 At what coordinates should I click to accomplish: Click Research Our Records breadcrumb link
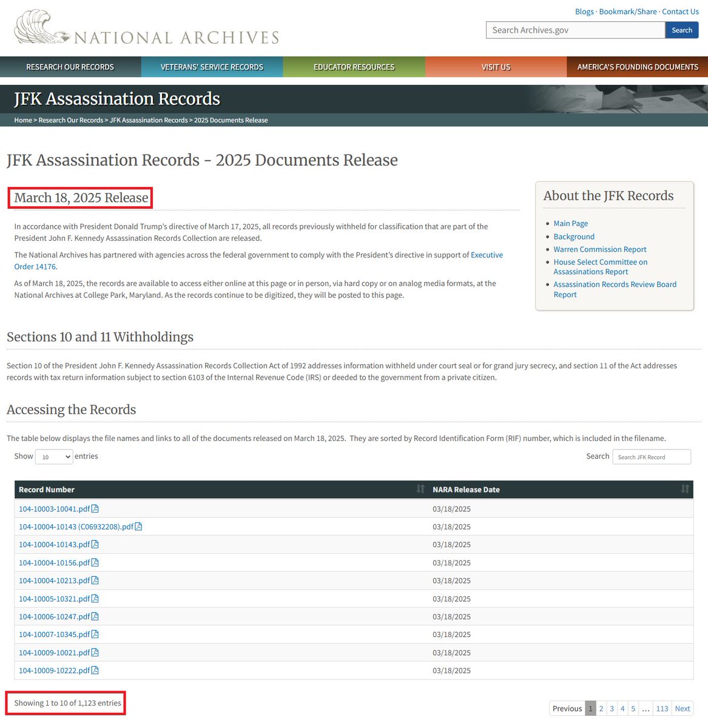pyautogui.click(x=70, y=120)
